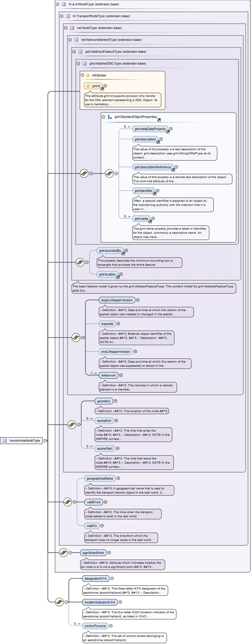Expand the geometry element
The image size is (251, 644).
click(x=115, y=401)
